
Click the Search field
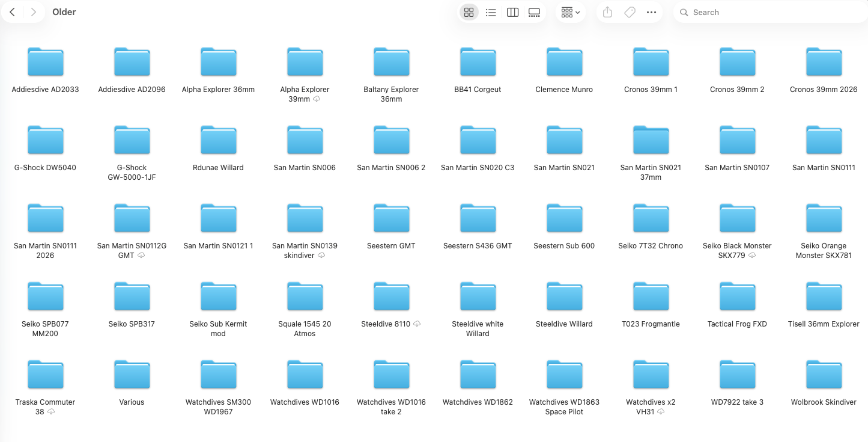click(769, 12)
